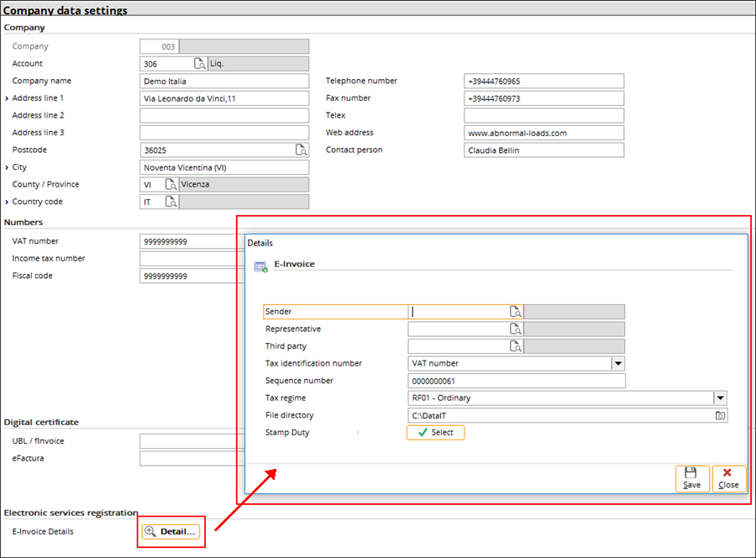
Task: Open the Postcode lookup icon
Action: [301, 150]
